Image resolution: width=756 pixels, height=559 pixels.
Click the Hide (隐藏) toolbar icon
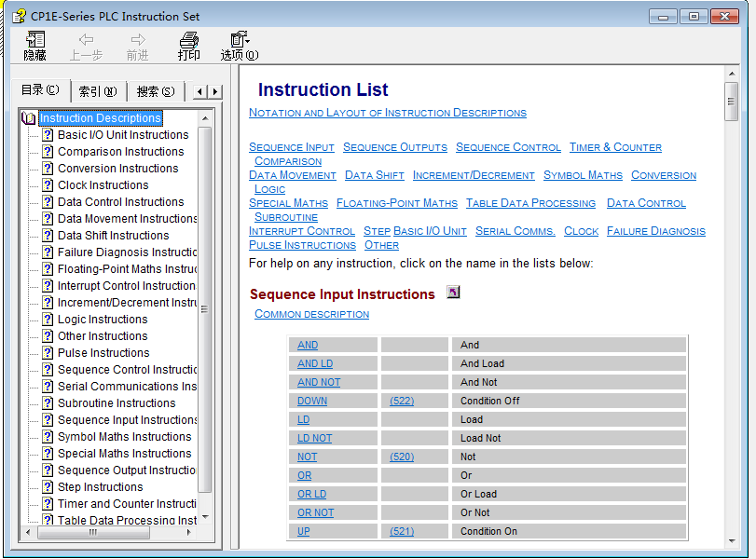34,40
